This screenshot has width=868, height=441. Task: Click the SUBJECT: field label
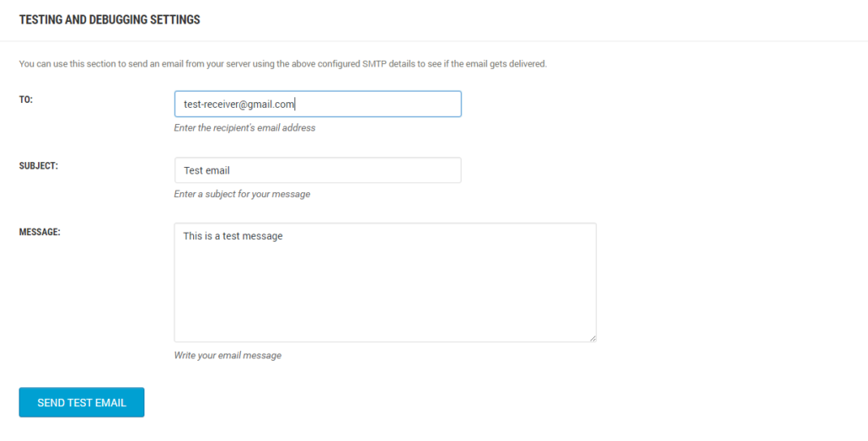pyautogui.click(x=38, y=165)
